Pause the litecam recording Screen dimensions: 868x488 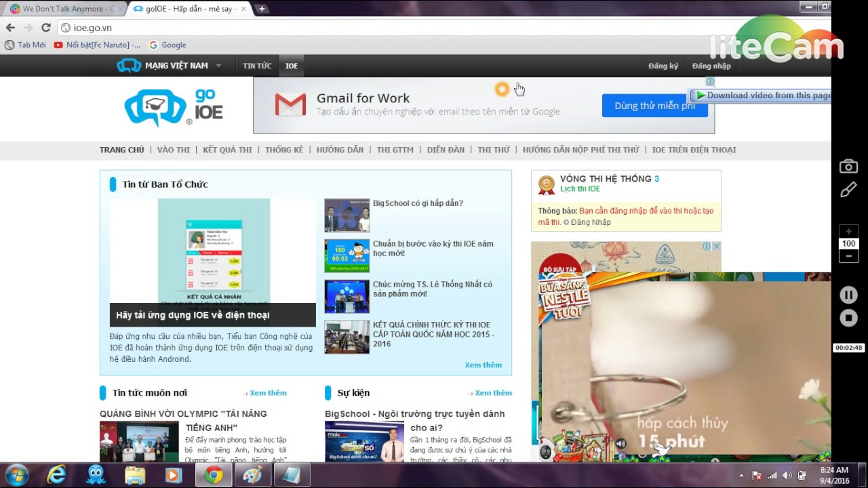coord(848,295)
